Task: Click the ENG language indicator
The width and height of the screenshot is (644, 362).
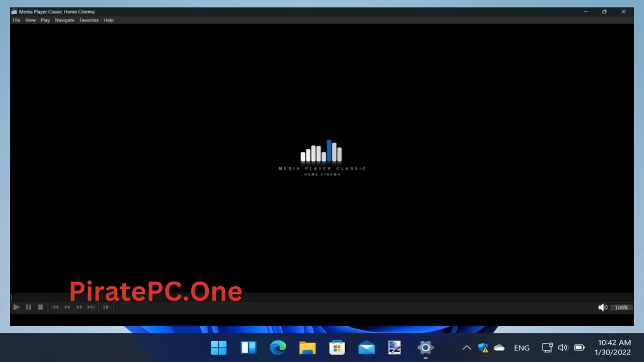Action: [522, 348]
